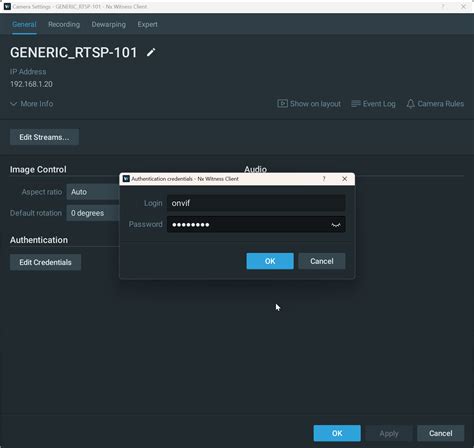
Task: Cancel the Authentication credentials dialog
Action: [x=322, y=261]
